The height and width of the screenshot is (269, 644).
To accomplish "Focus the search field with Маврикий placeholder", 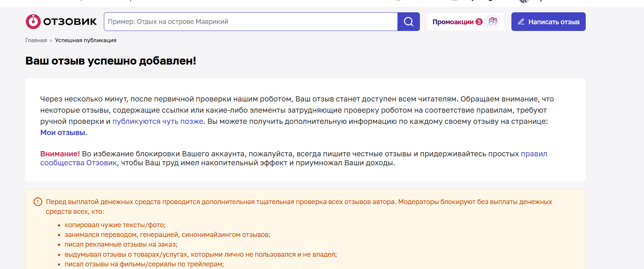I will point(251,22).
